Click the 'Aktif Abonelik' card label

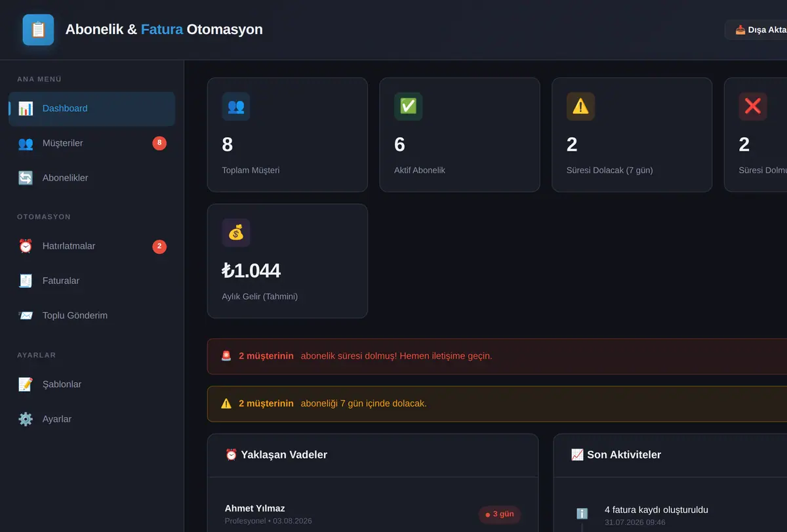[x=420, y=171]
